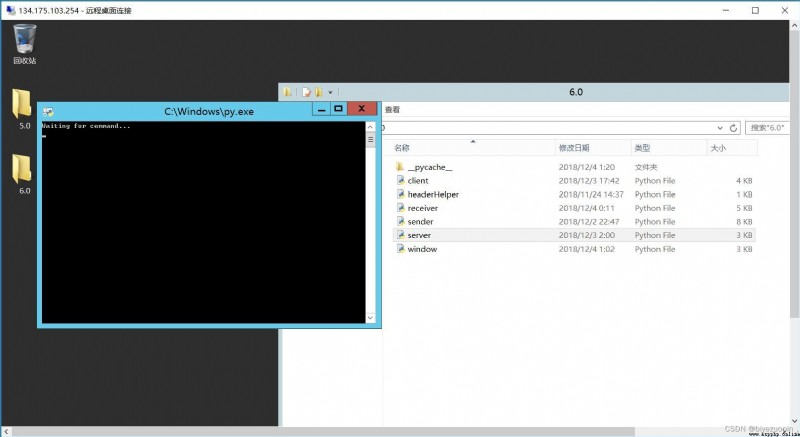Click the sender file name
Viewport: 800px width, 437px height.
tap(420, 221)
